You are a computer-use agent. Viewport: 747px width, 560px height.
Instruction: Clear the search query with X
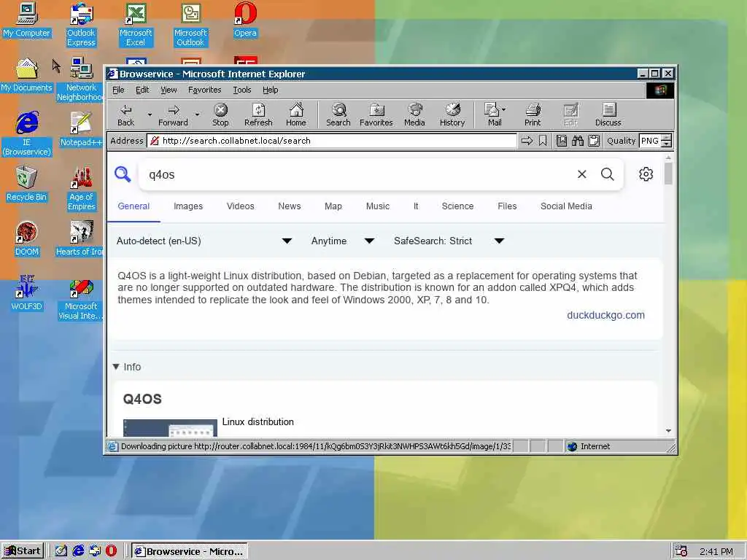(x=581, y=174)
